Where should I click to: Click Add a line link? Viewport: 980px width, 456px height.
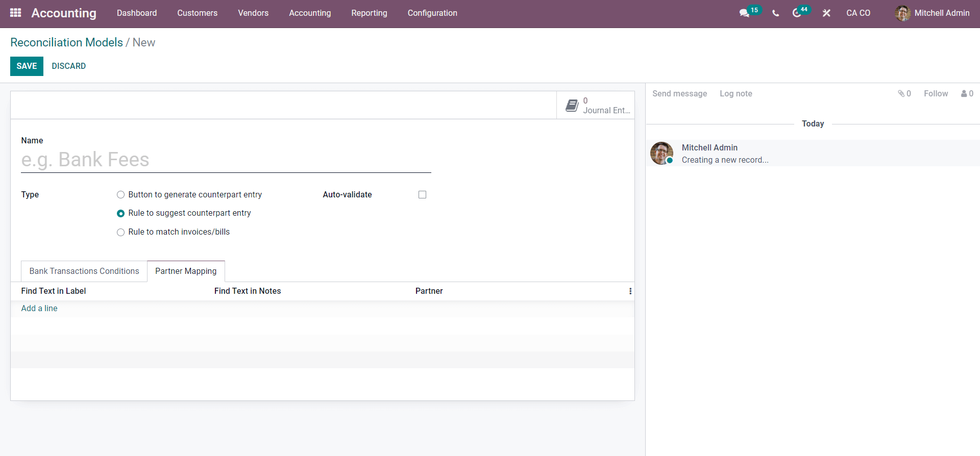coord(39,309)
